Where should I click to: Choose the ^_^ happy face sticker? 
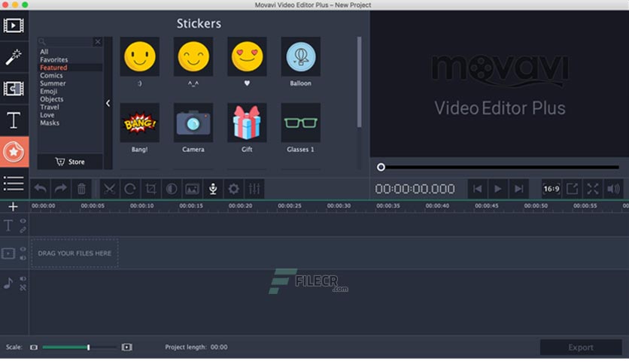[x=193, y=56]
